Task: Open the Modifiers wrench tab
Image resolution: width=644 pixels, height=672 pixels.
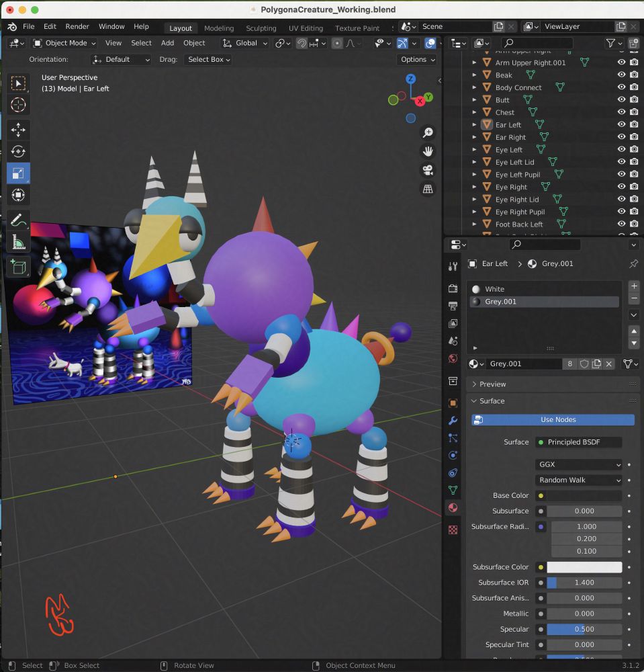Action: coord(453,421)
